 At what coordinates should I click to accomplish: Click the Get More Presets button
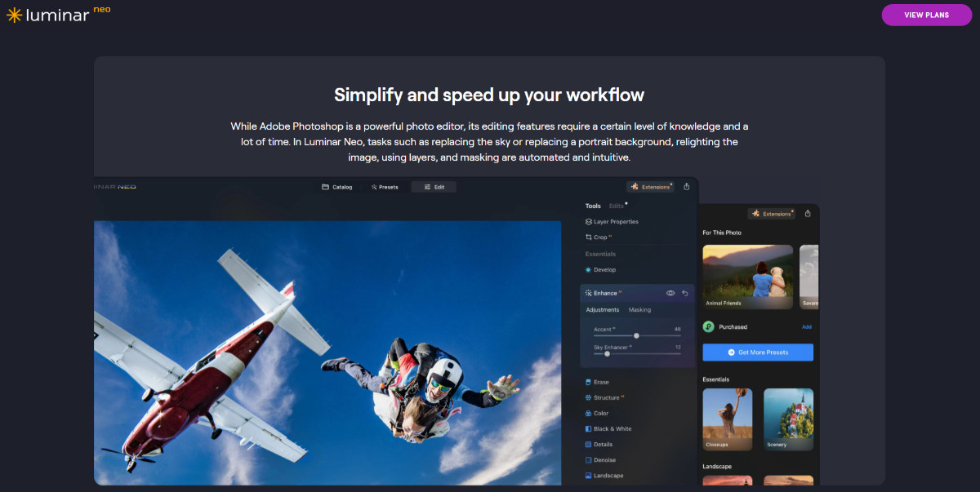click(758, 352)
